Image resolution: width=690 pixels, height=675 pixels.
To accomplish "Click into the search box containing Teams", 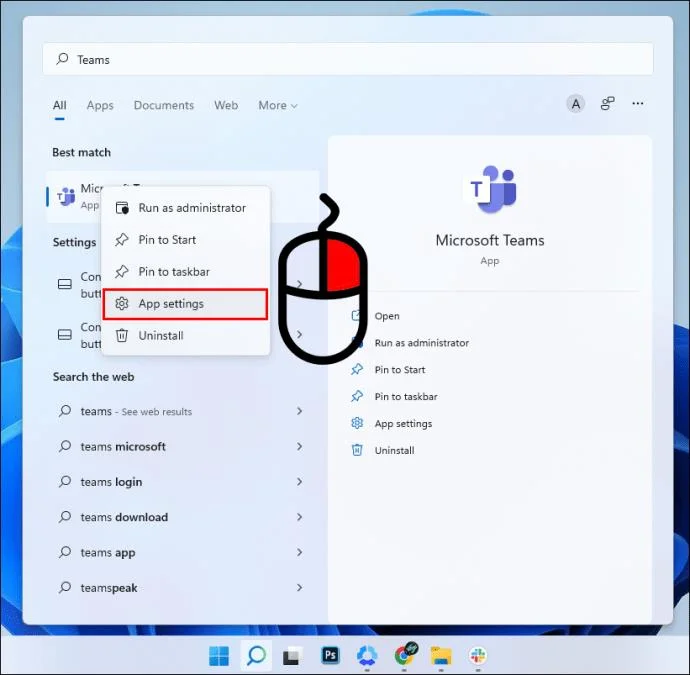I will [348, 59].
